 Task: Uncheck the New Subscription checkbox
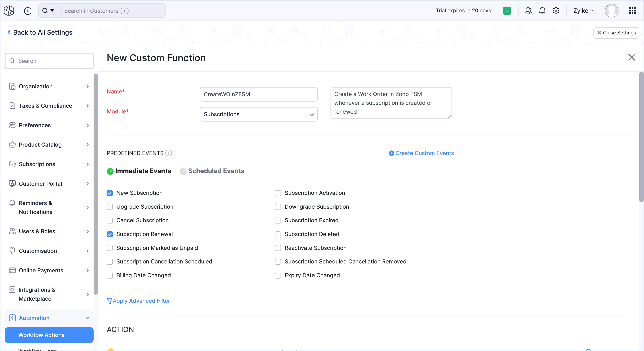[110, 193]
